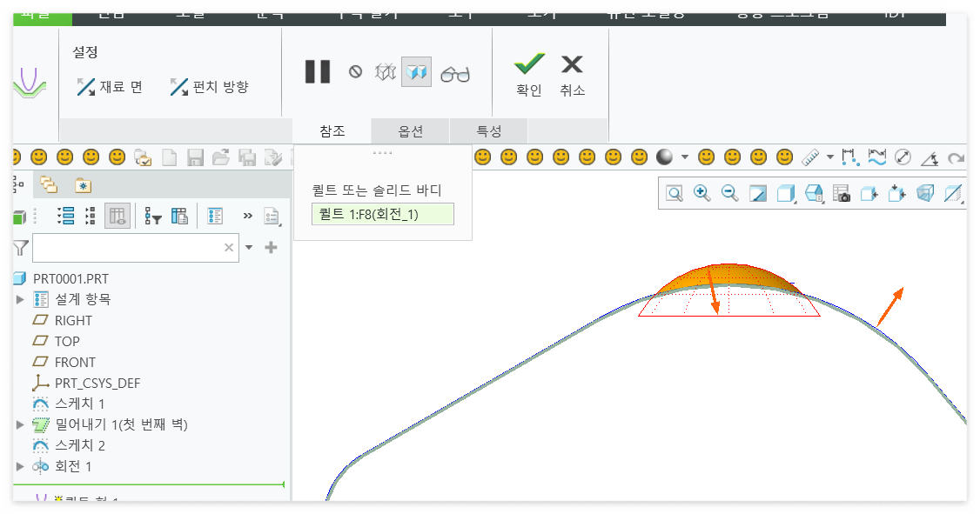980x514 pixels.
Task: Expand the tree toolbar overflow chevron
Action: point(247,216)
